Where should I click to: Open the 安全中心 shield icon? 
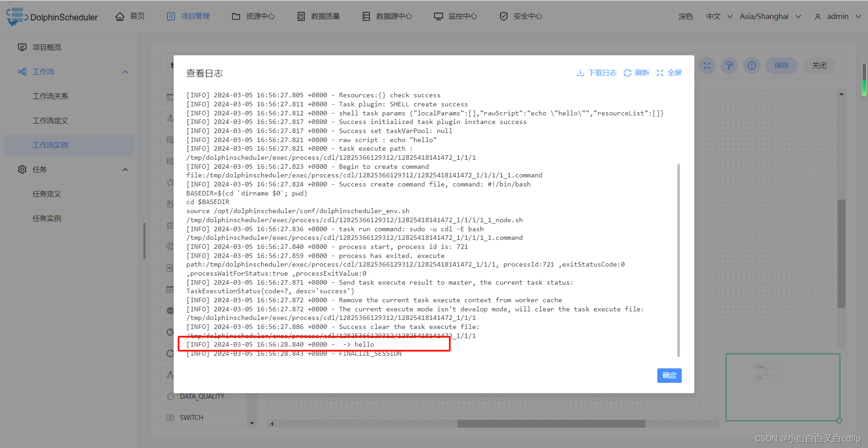tap(504, 16)
